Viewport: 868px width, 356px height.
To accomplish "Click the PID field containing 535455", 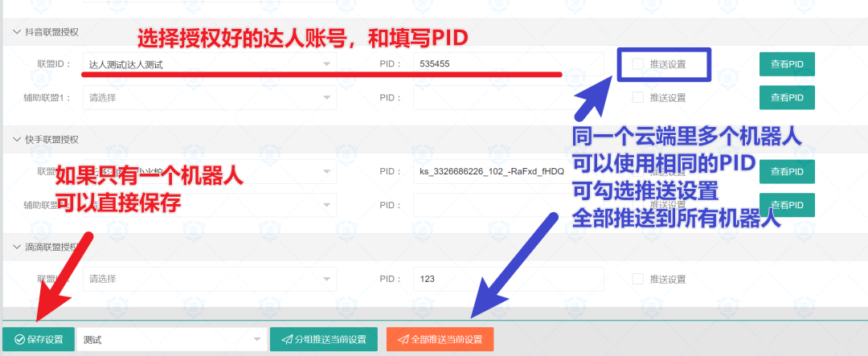I will coord(508,64).
